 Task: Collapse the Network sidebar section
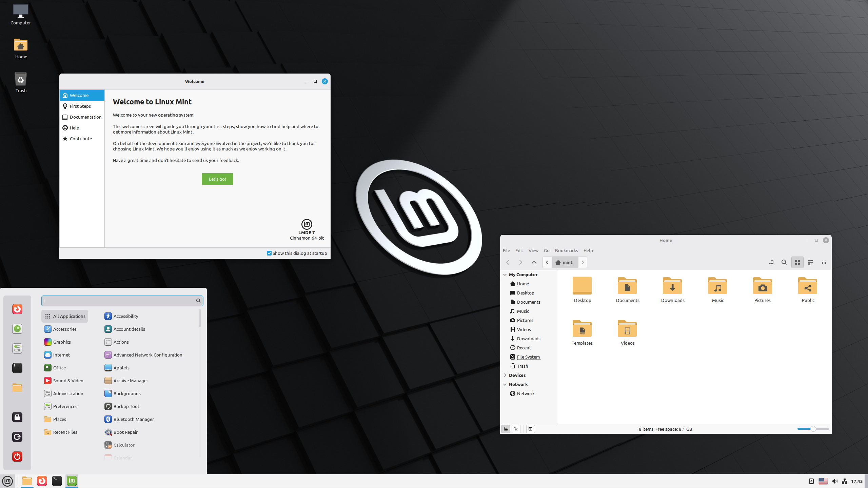(505, 384)
